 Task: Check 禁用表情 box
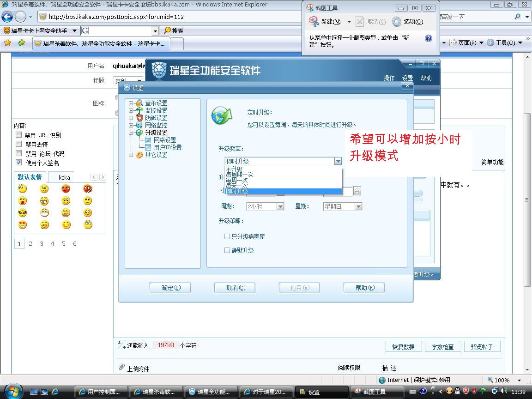click(x=18, y=144)
